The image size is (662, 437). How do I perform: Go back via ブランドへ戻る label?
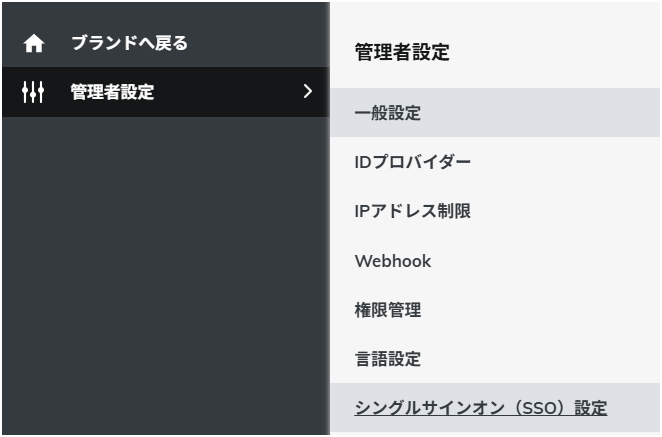tap(129, 43)
